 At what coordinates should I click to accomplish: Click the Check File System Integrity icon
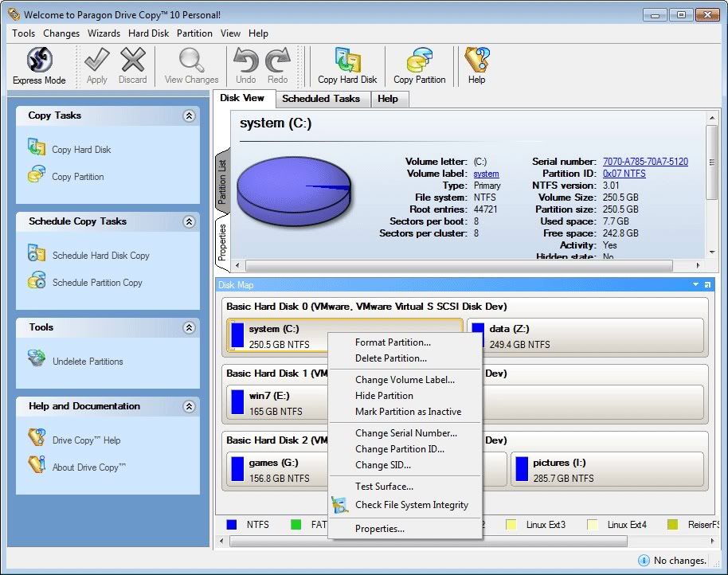(x=339, y=505)
